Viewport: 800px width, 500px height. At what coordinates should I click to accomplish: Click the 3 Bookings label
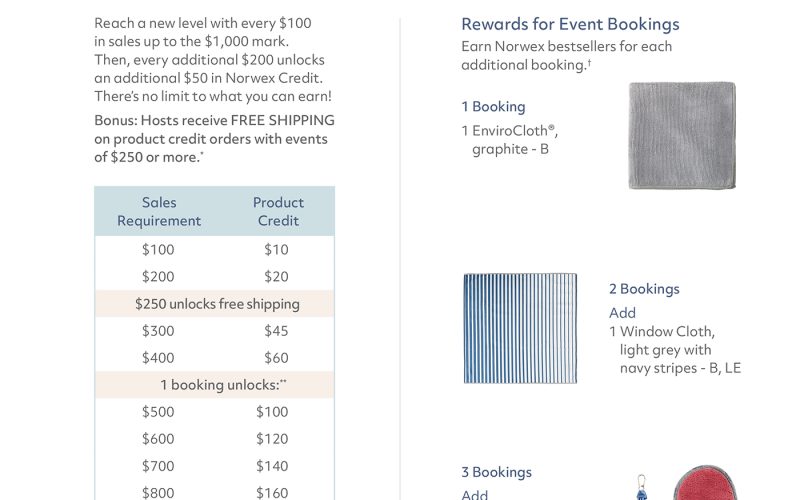pyautogui.click(x=496, y=472)
